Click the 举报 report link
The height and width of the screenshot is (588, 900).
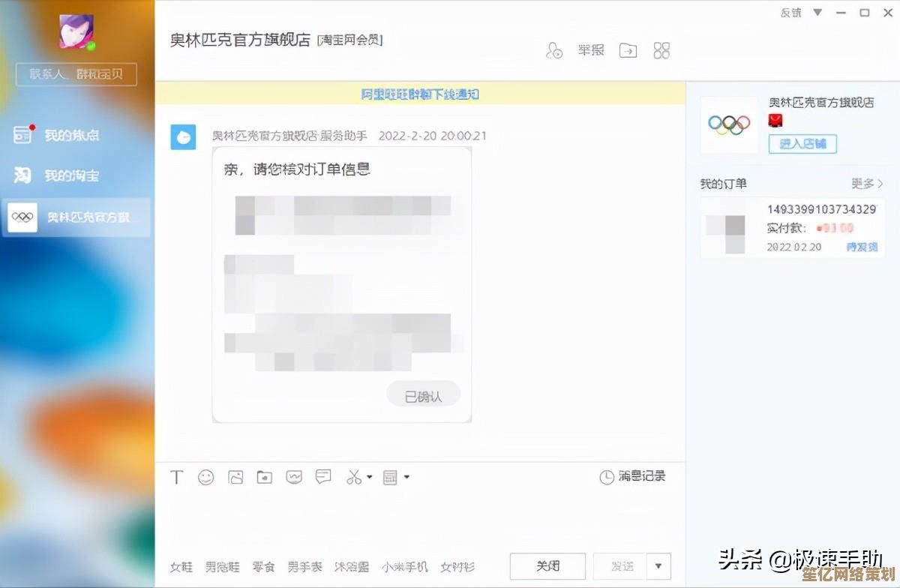click(x=591, y=50)
